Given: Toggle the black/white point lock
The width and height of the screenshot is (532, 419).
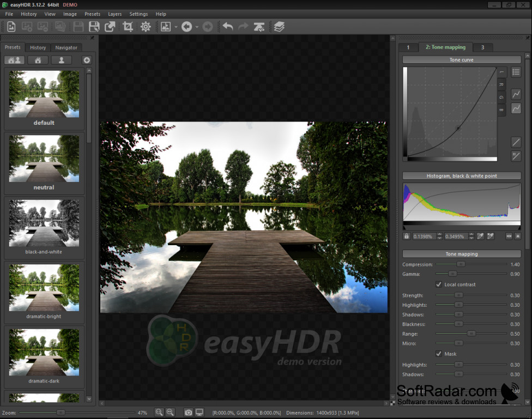Looking at the screenshot, I should click(x=407, y=236).
